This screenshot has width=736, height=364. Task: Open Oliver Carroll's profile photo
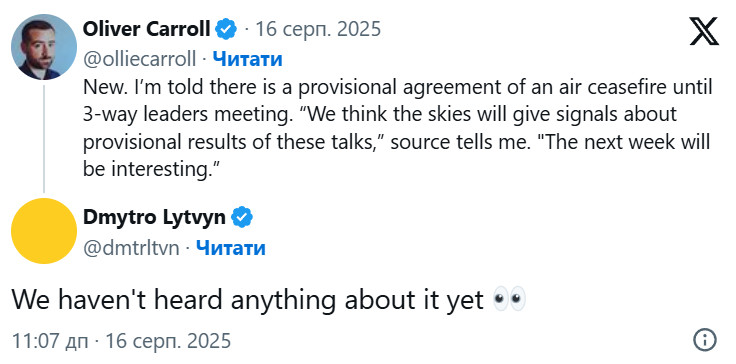tap(44, 47)
